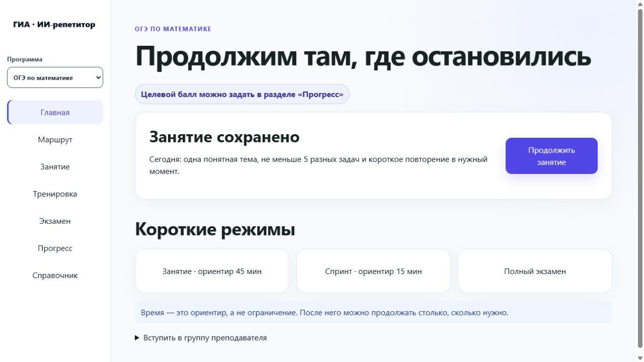Select Главная in the sidebar
Image resolution: width=644 pixels, height=362 pixels.
tap(55, 112)
